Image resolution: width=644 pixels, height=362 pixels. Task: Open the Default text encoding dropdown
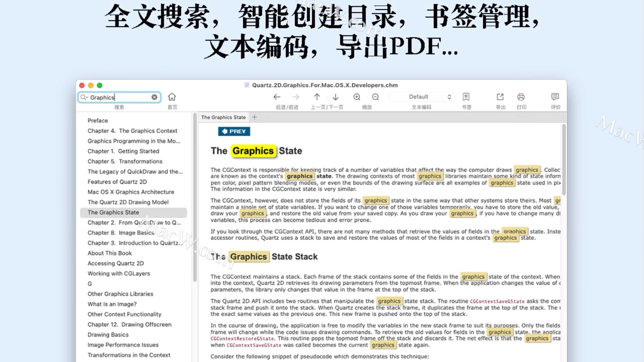click(421, 97)
